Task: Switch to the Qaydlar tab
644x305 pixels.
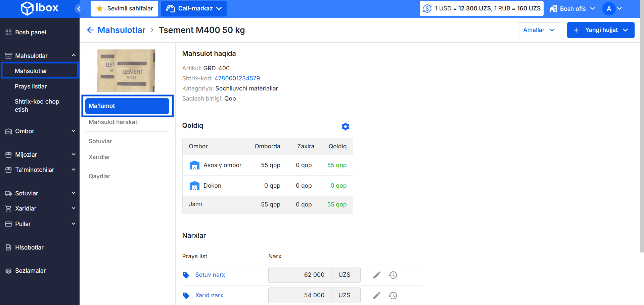Action: 99,176
